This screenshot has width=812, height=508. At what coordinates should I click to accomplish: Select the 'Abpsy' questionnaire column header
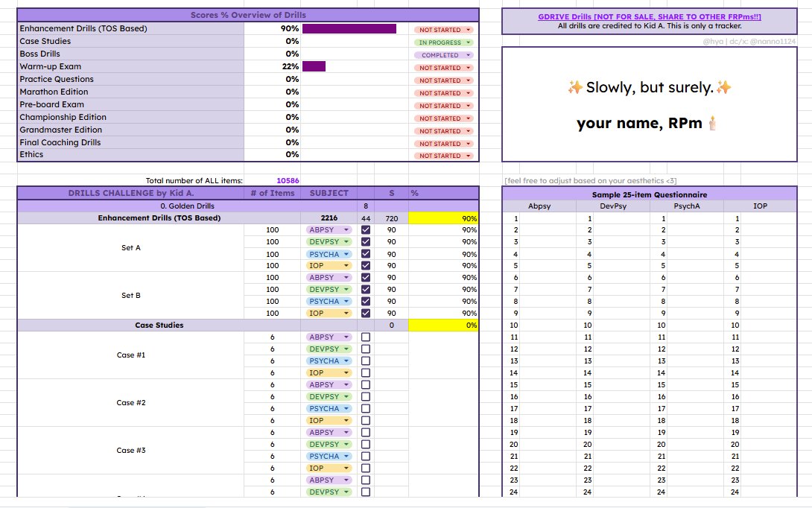(539, 206)
